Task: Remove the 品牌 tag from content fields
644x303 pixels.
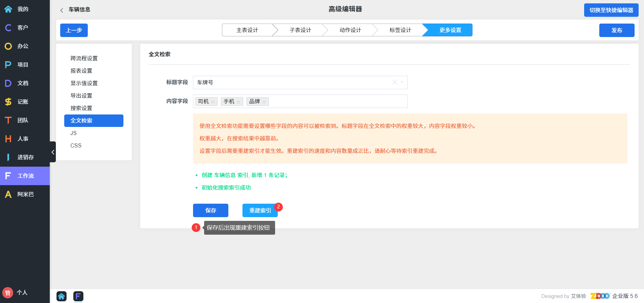Action: pyautogui.click(x=264, y=102)
